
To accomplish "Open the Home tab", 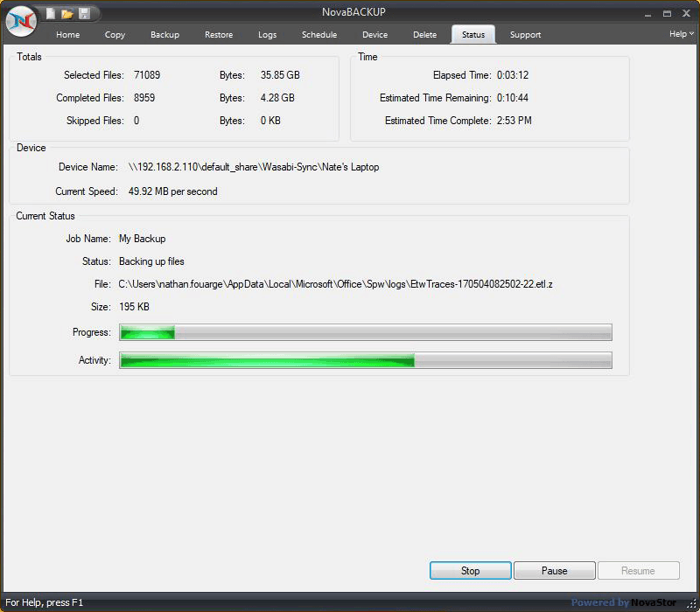I will tap(68, 35).
